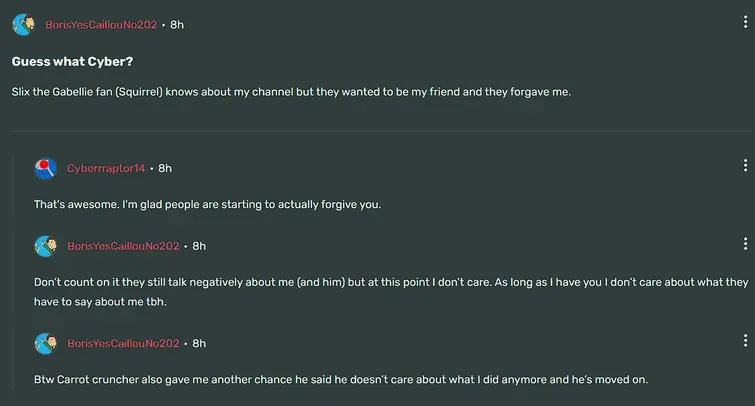Image resolution: width=755 pixels, height=406 pixels.
Task: Open the options menu on the "Don't count on it" reply
Action: pyautogui.click(x=745, y=244)
